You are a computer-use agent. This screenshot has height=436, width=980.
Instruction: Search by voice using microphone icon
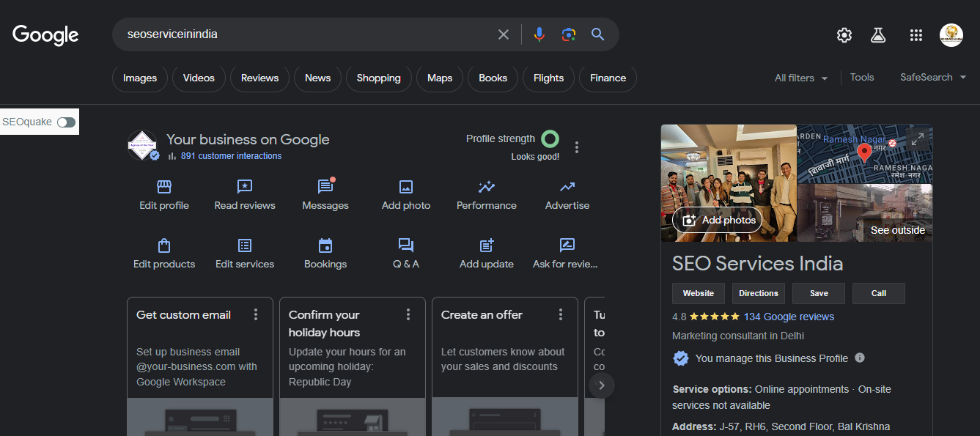coord(539,34)
